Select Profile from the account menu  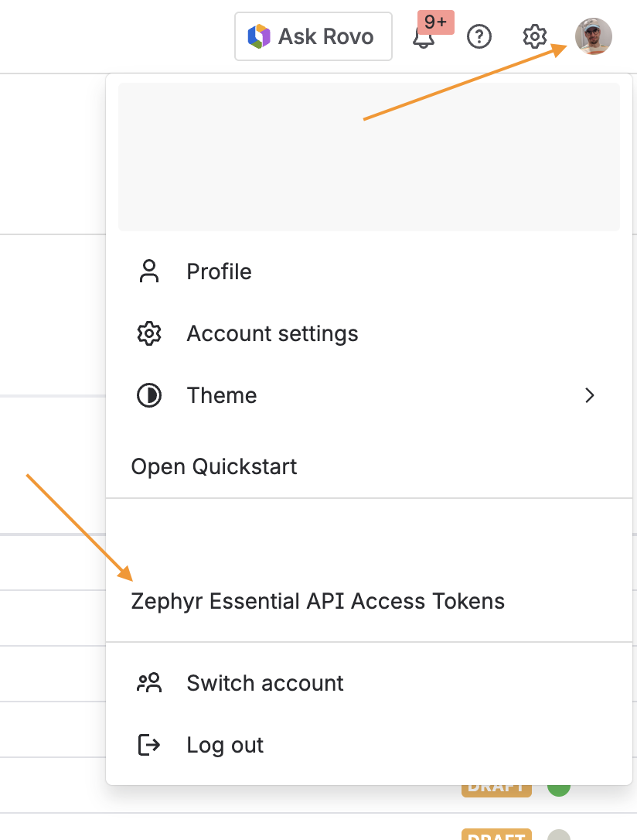(219, 271)
